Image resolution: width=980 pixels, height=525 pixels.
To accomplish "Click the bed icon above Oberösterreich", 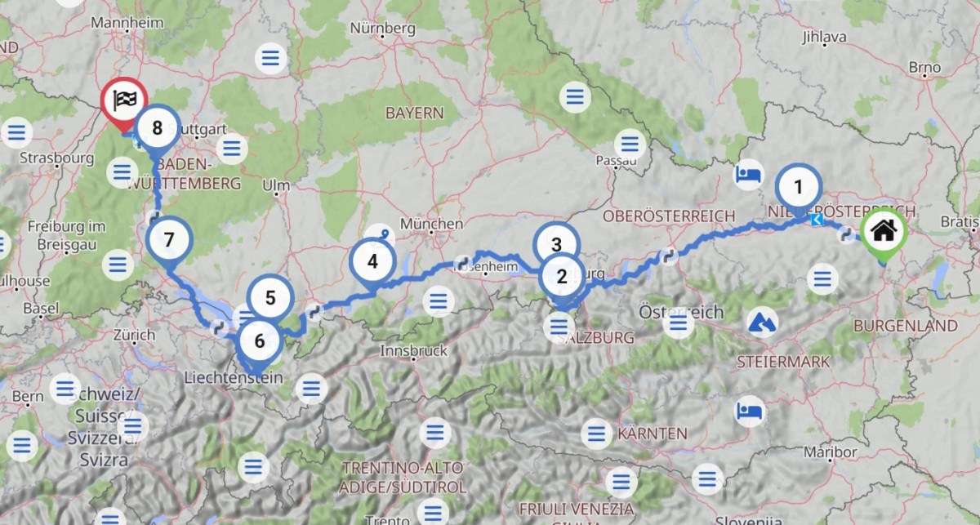I will pyautogui.click(x=749, y=175).
